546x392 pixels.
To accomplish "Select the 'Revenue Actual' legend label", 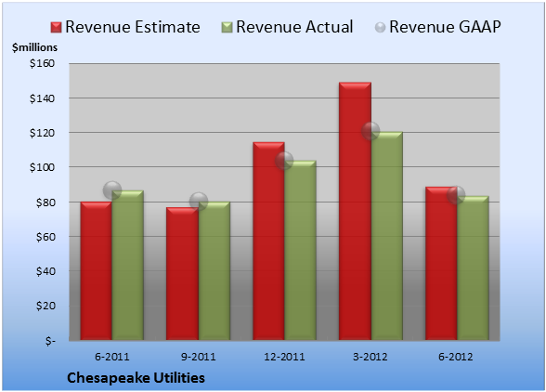I will pyautogui.click(x=294, y=27).
